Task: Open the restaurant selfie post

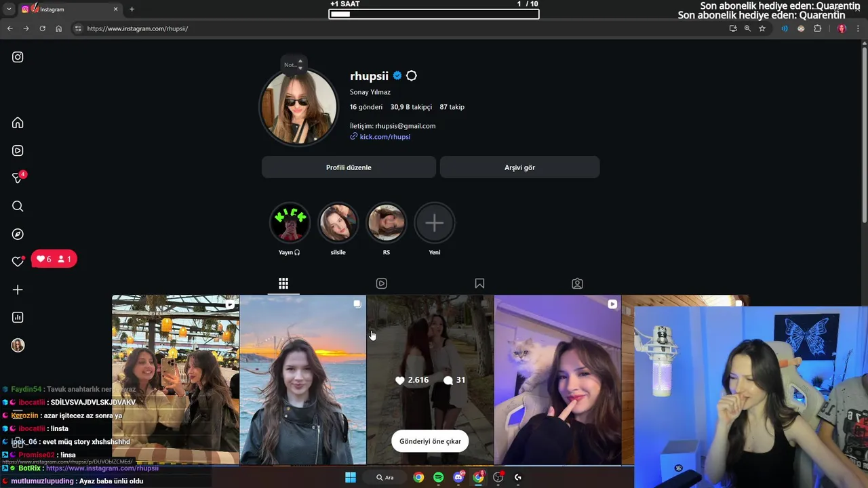Action: point(176,380)
